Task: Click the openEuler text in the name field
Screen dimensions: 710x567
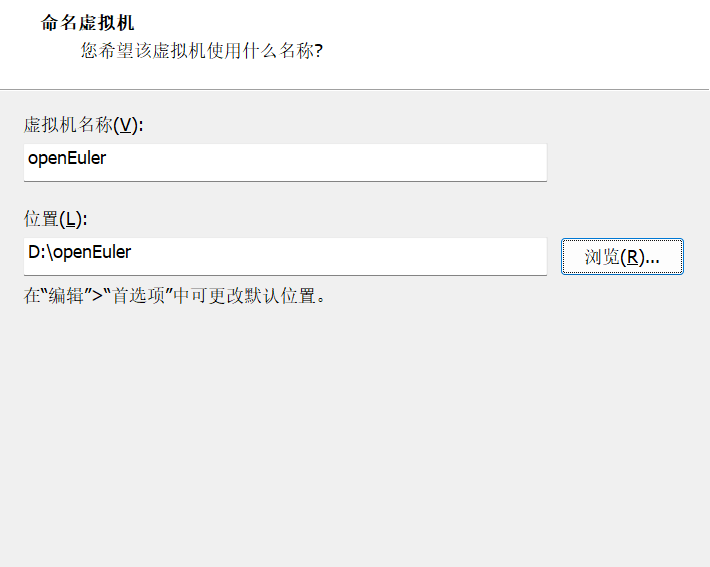Action: tap(67, 158)
